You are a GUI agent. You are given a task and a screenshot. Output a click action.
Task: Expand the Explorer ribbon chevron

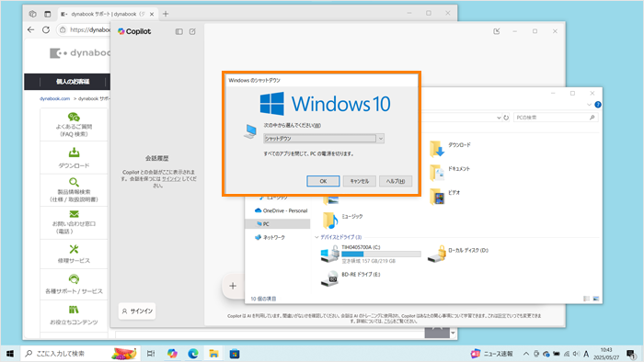coord(590,105)
